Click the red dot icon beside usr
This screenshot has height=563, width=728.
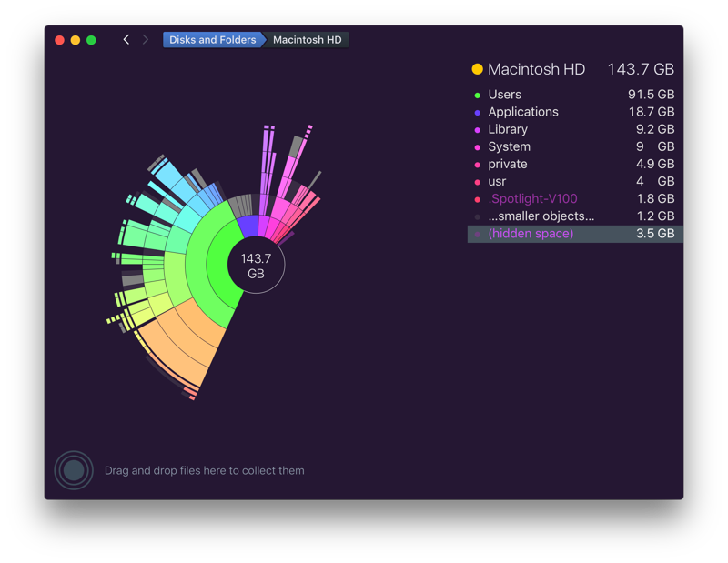coord(476,181)
